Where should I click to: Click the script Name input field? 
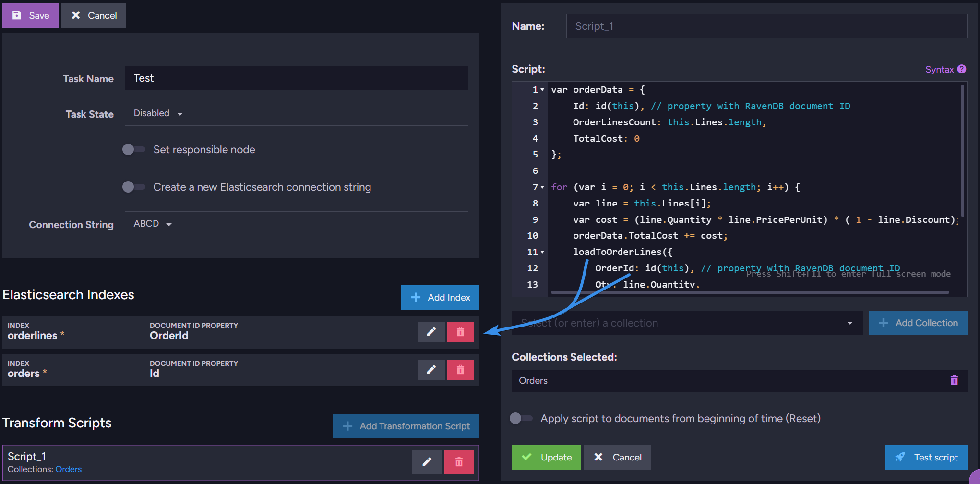coord(766,26)
